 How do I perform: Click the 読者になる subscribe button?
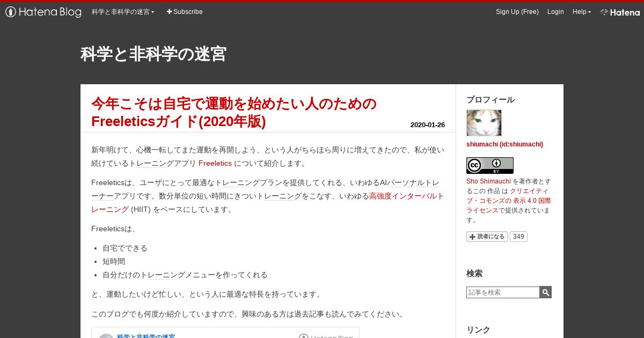tap(487, 237)
